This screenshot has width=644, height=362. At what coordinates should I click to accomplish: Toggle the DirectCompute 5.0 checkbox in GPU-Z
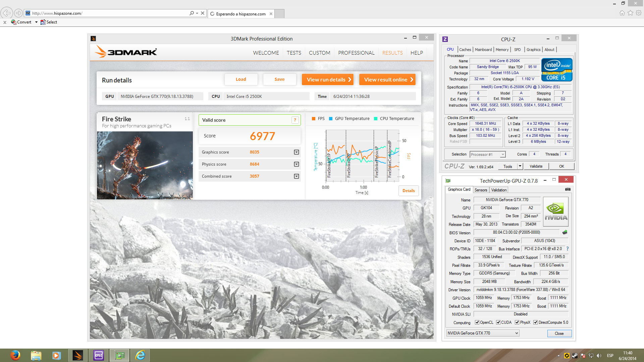[536, 322]
